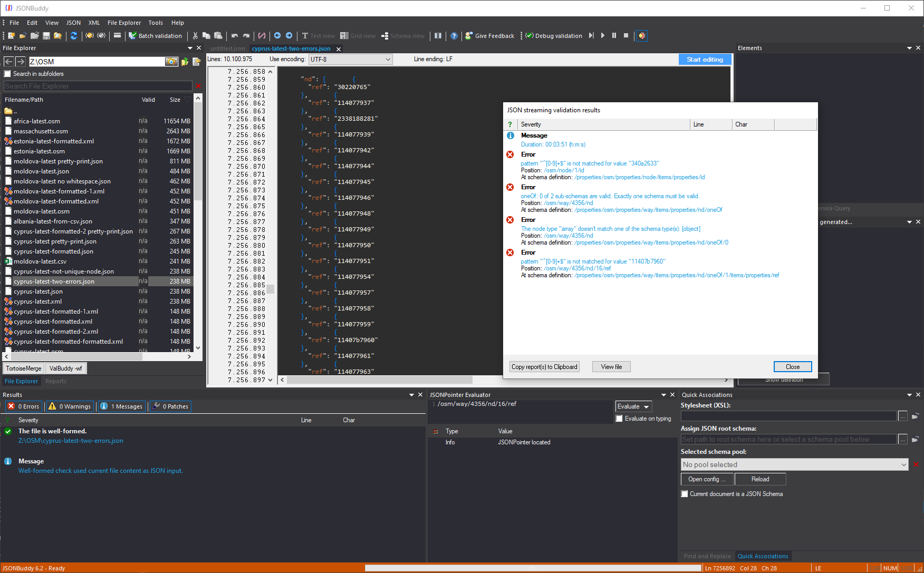The image size is (924, 573).
Task: Click Assign JSON root schema path field
Action: pos(788,439)
